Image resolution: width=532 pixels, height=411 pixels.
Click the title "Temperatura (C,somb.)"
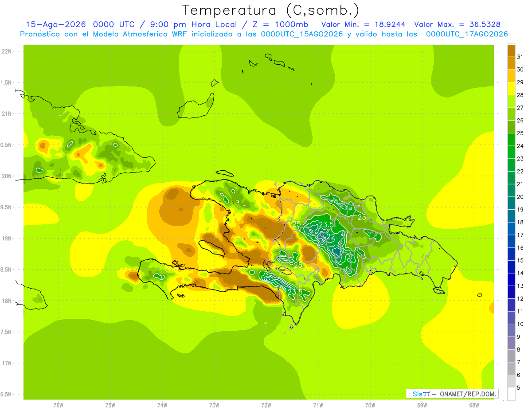(271, 10)
